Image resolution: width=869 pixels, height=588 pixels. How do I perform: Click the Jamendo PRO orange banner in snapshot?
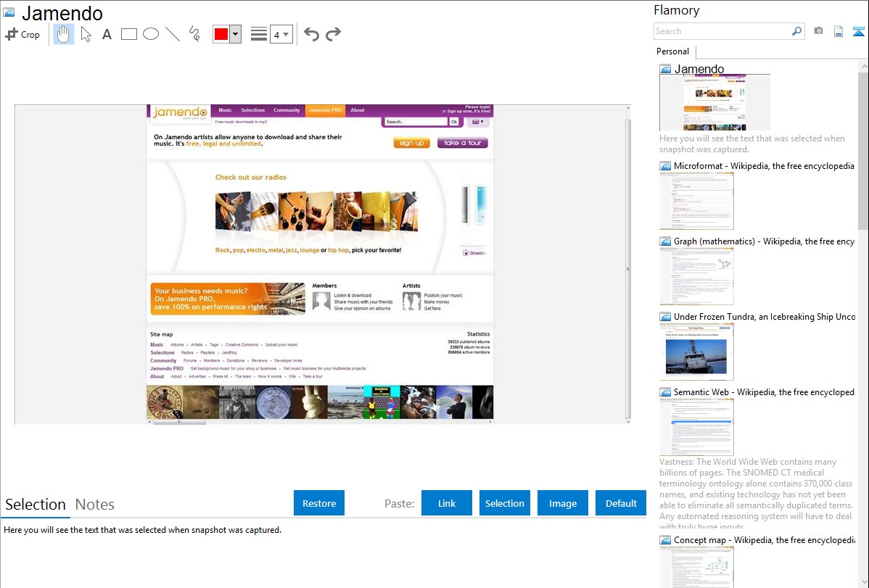pos(227,299)
